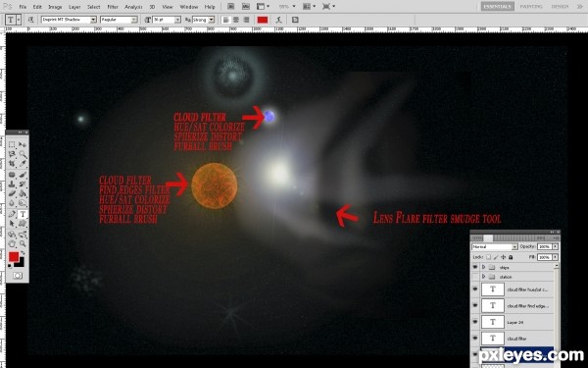
Task: Center the text
Action: [x=236, y=20]
